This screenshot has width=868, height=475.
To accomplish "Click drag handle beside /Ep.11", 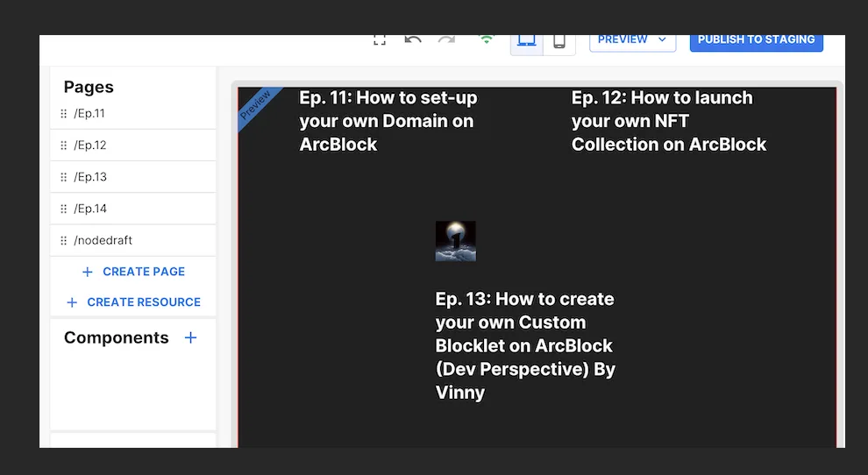I will 64,113.
